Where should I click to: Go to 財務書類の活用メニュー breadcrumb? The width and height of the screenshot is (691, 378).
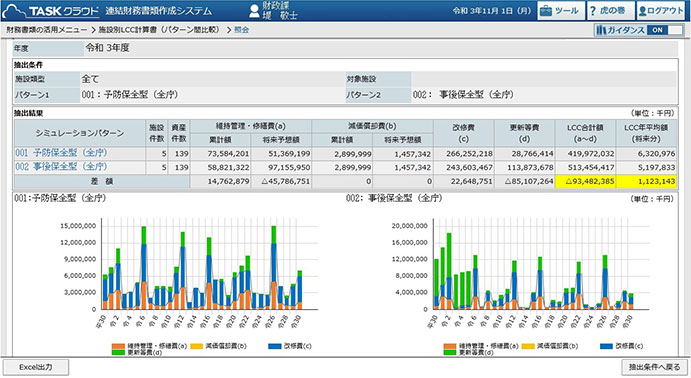click(47, 30)
